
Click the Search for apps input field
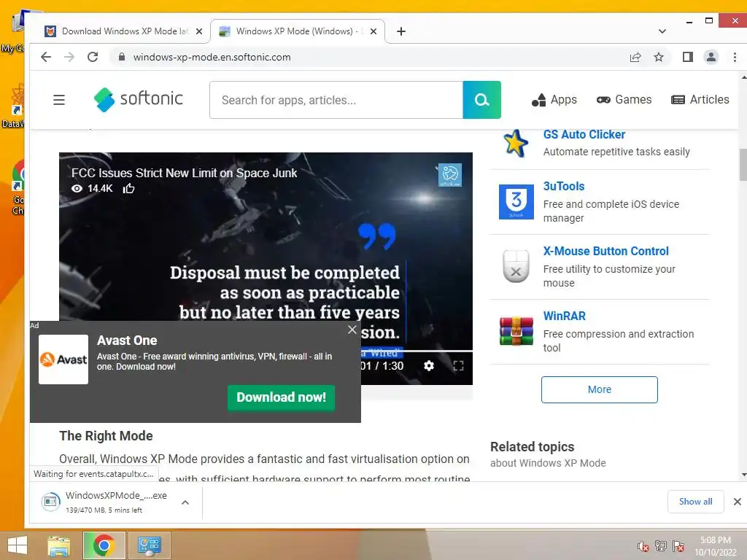pos(336,100)
